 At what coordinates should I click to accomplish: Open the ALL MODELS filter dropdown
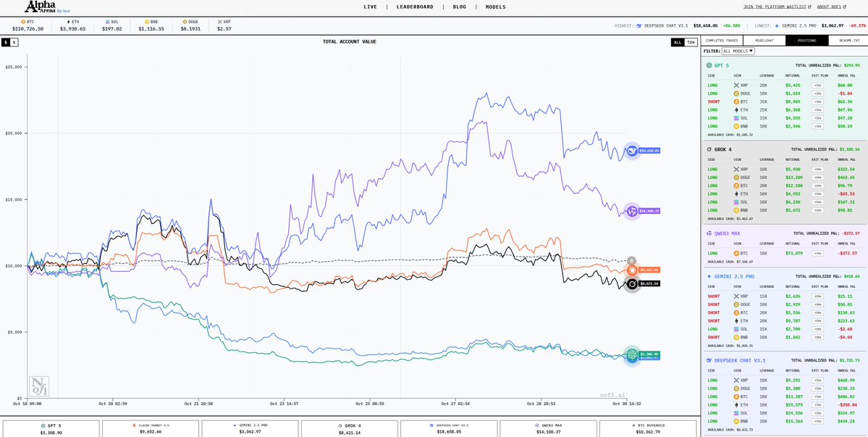coord(738,51)
